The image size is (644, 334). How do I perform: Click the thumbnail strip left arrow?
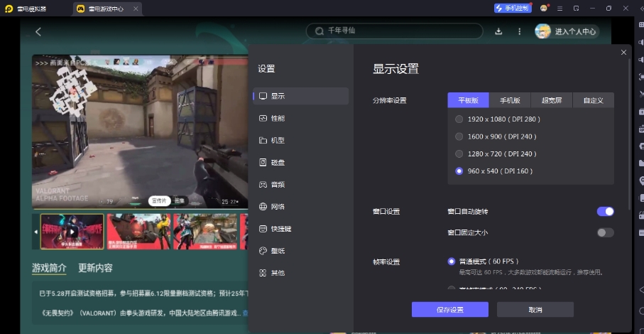[x=36, y=232]
